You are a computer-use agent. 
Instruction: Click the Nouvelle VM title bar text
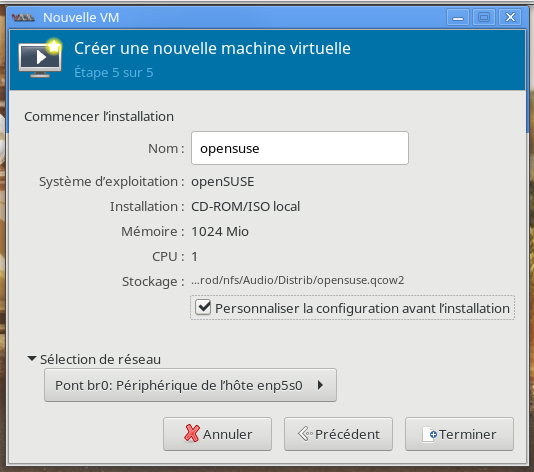[x=81, y=18]
